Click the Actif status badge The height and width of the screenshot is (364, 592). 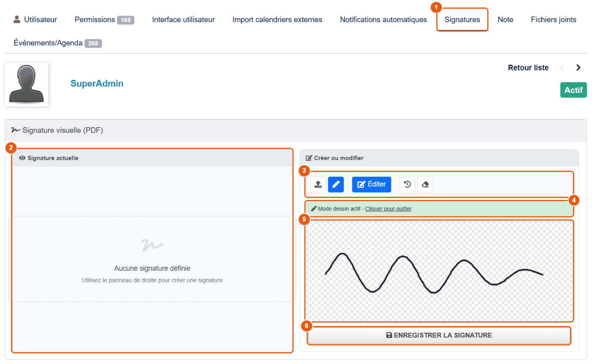tap(573, 90)
